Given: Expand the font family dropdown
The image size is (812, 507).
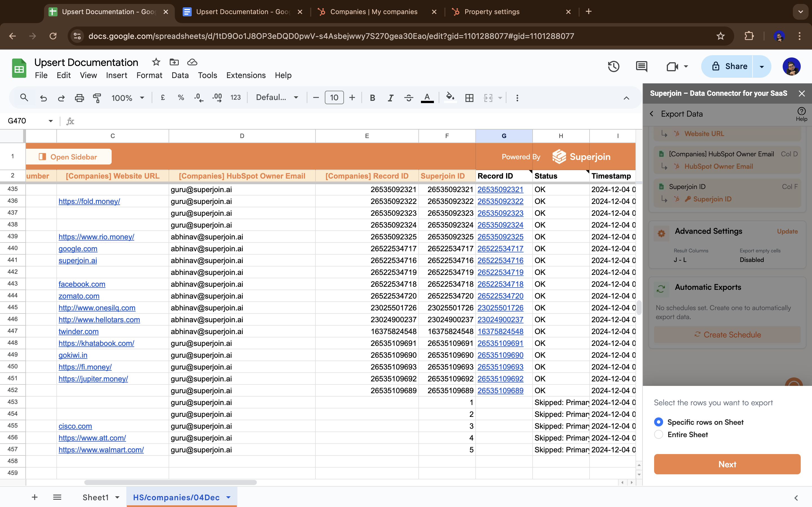Looking at the screenshot, I should (x=277, y=97).
